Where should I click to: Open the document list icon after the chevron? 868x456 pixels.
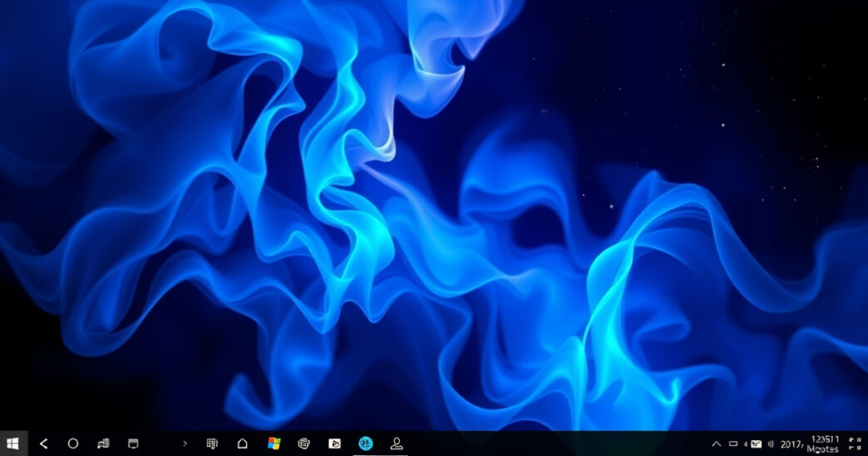(x=212, y=444)
